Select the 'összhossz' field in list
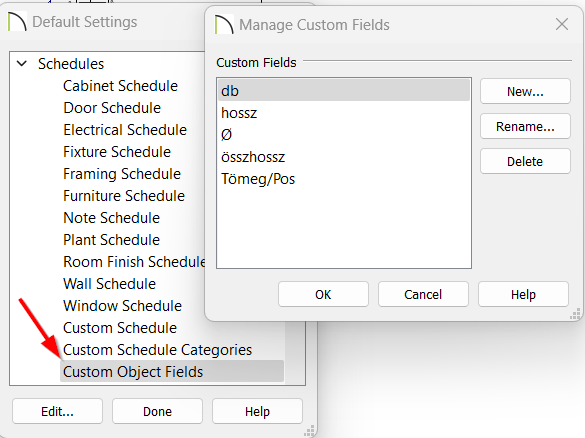The image size is (585, 438). point(344,157)
